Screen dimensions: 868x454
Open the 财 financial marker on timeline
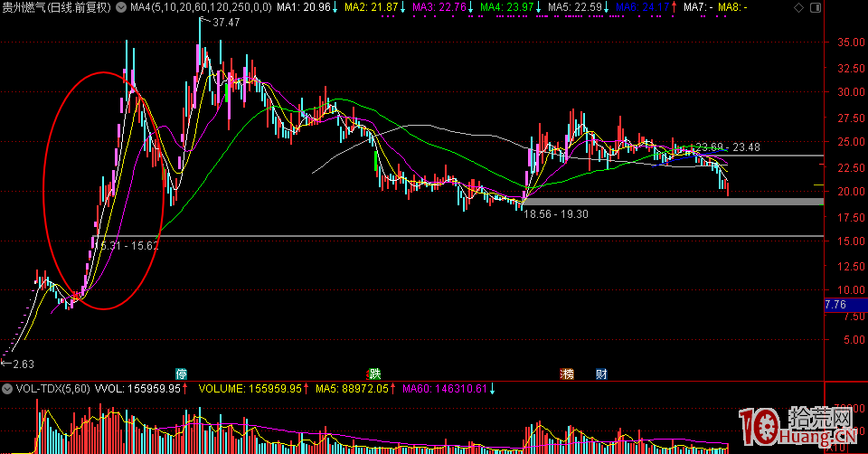602,374
